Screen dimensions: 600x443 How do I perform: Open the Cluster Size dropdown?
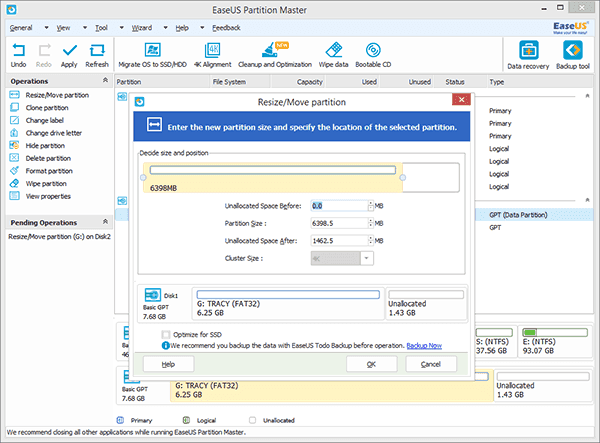pyautogui.click(x=366, y=258)
